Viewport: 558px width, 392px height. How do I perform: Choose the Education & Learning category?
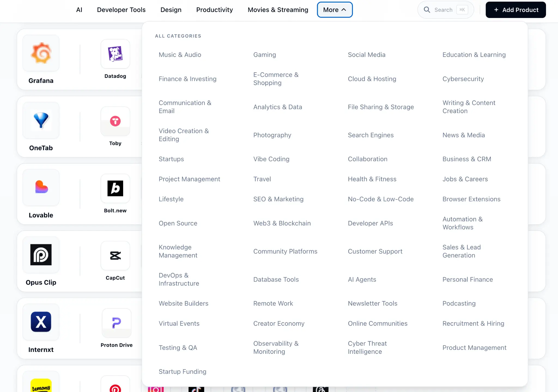pos(474,55)
